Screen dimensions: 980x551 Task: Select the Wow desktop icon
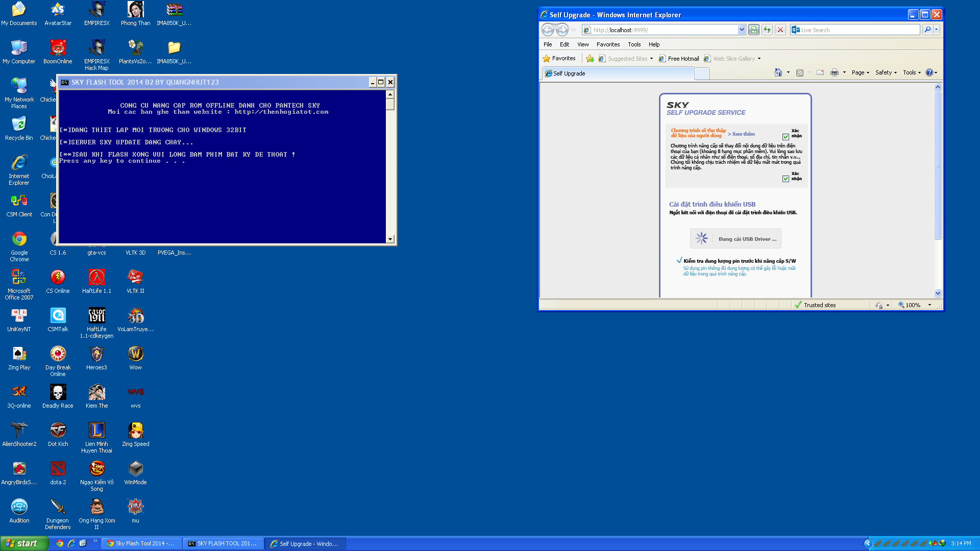[x=136, y=358]
